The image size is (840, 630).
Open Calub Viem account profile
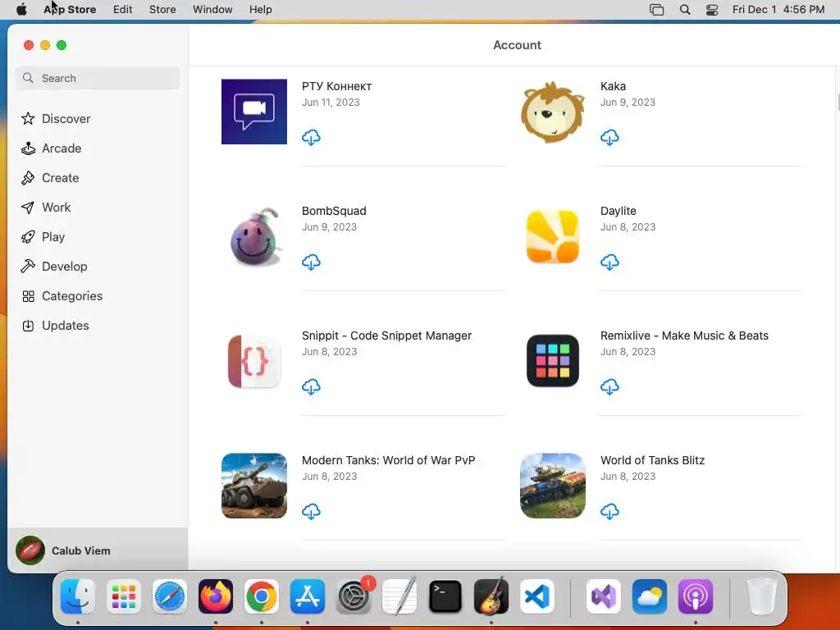click(x=98, y=550)
